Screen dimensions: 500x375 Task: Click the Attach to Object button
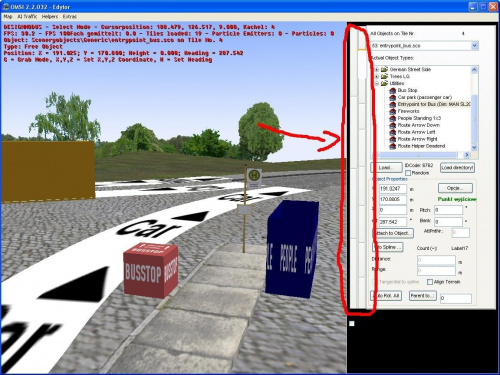pos(393,233)
